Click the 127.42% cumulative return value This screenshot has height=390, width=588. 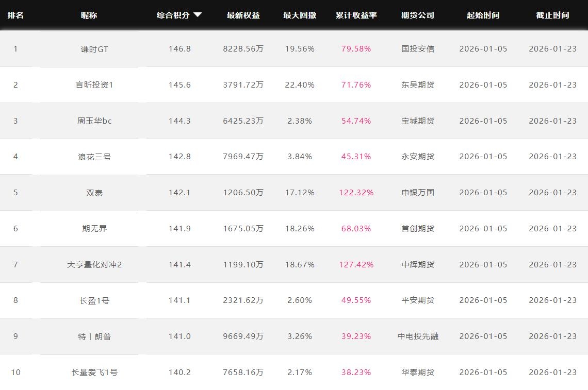(x=356, y=265)
